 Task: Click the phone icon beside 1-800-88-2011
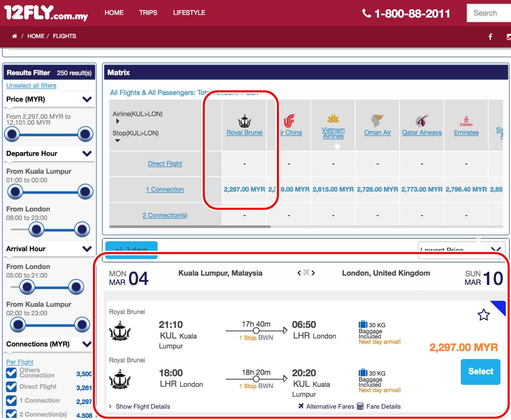[x=366, y=13]
